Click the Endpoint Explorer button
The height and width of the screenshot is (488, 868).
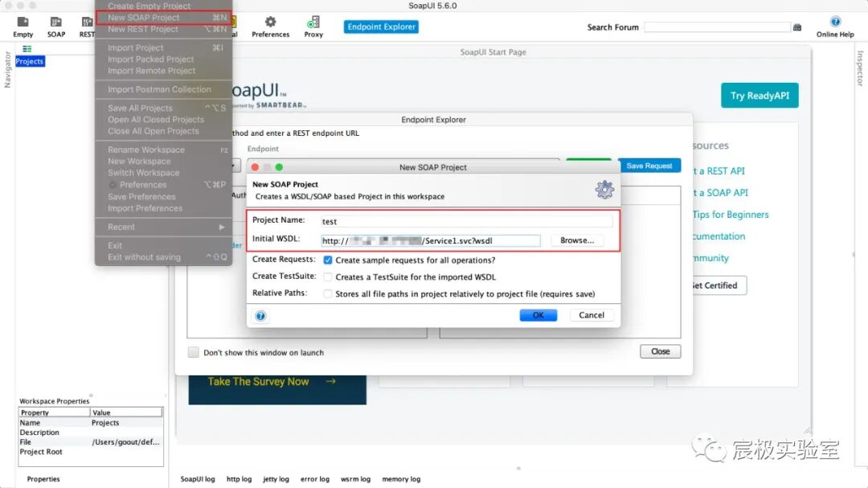[381, 27]
